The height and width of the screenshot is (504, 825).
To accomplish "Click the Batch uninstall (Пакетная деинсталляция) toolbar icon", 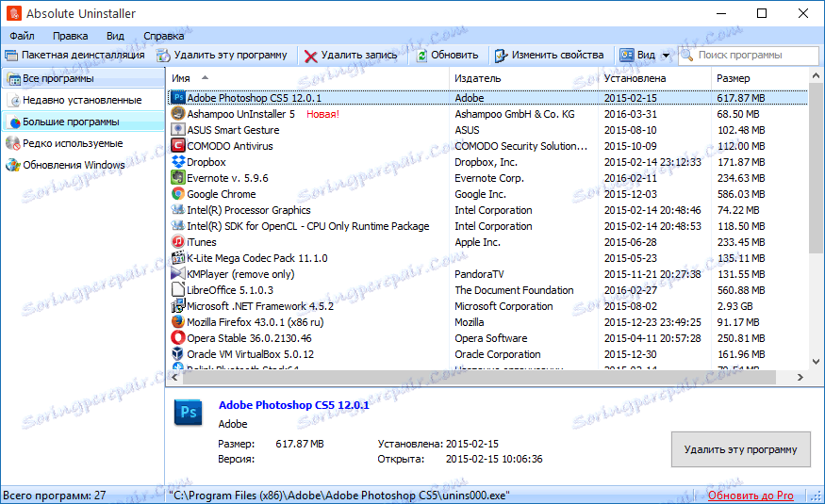I will [11, 56].
